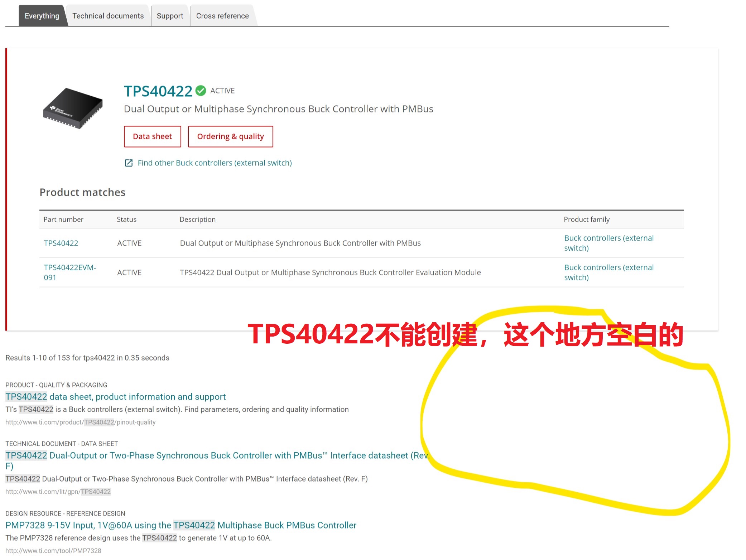746x560 pixels.
Task: Open the Technical documents tab
Action: tap(108, 16)
